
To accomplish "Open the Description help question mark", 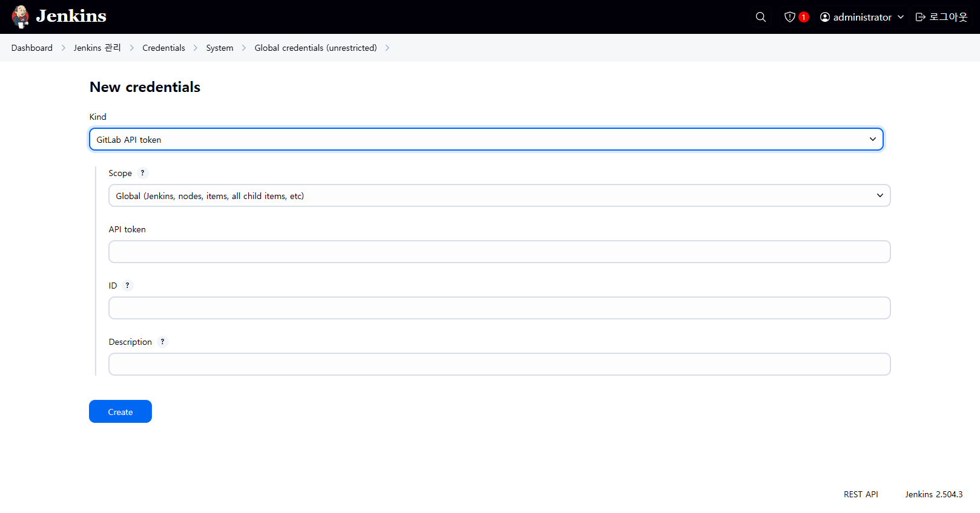I will point(162,342).
